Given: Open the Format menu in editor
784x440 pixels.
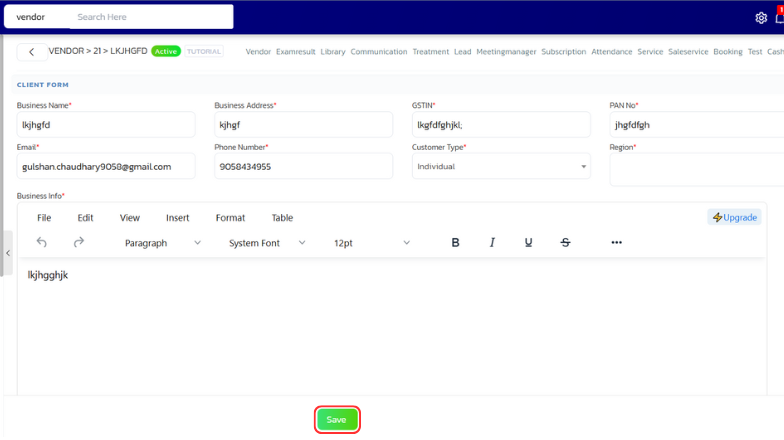Looking at the screenshot, I should point(230,218).
